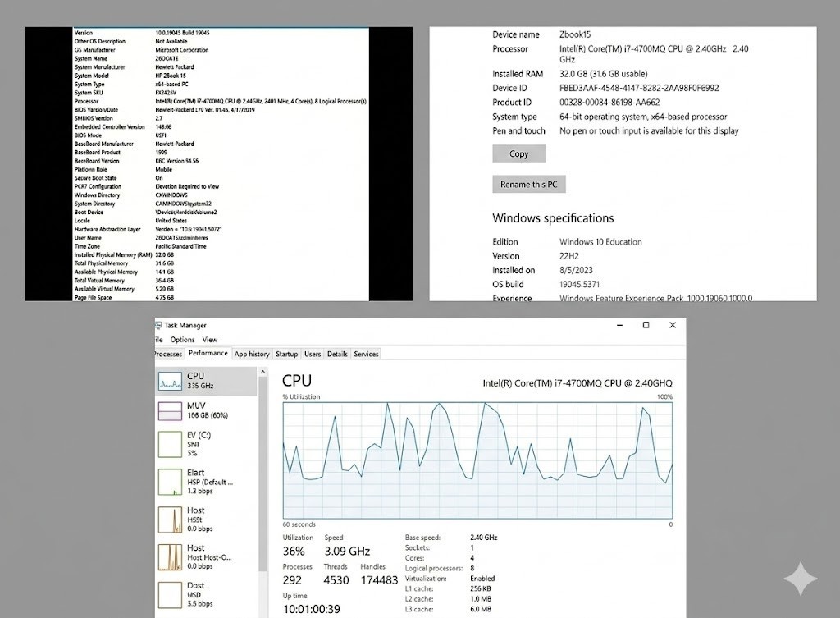Click the System Model HP ZBook 15 row

[x=221, y=76]
